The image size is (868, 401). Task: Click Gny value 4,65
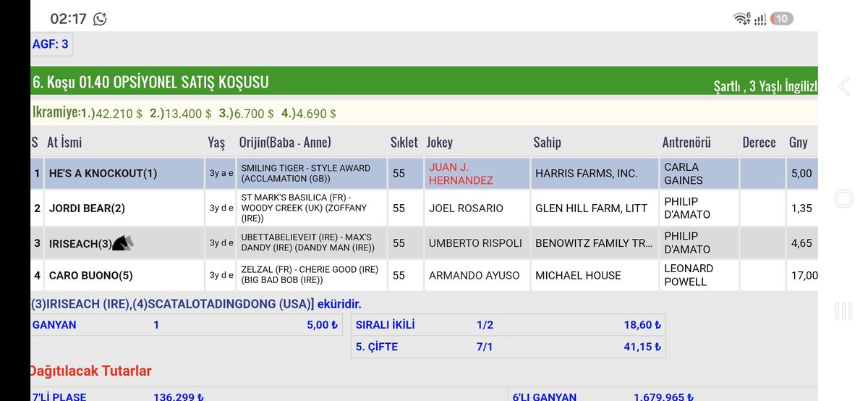pos(801,243)
